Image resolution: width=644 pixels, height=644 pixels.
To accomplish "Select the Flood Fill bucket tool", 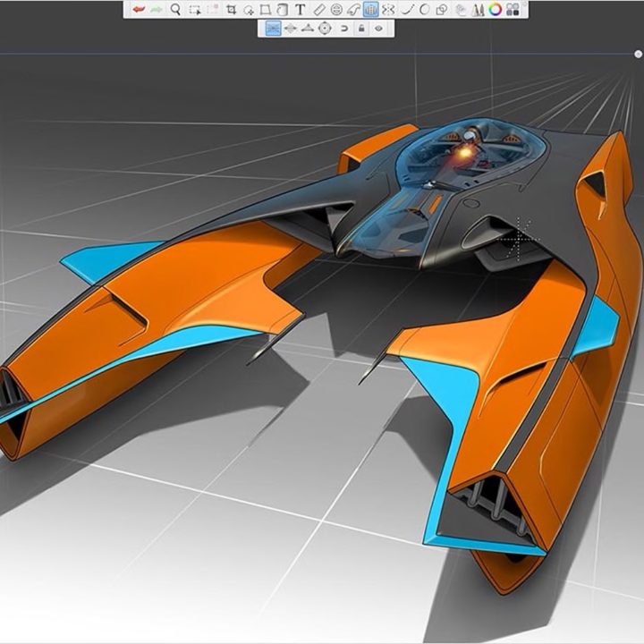I will [283, 10].
